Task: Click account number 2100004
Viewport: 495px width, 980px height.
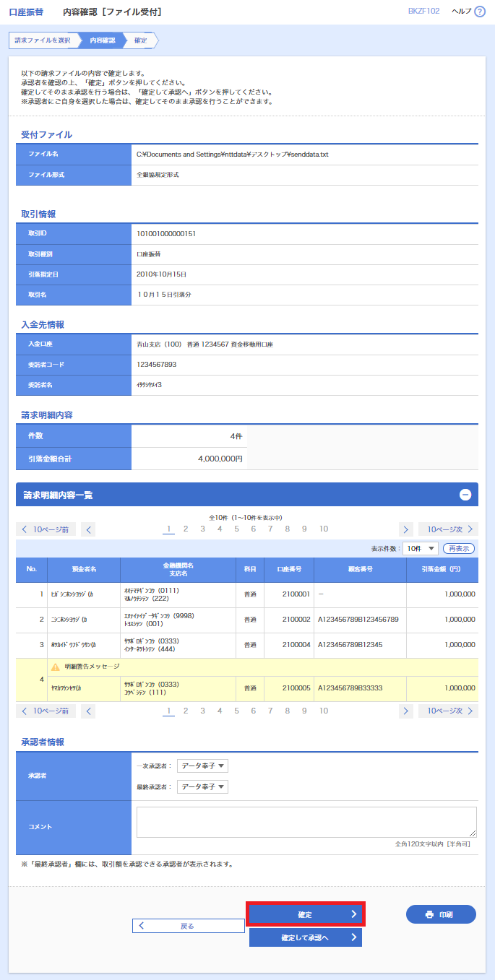Action: (296, 645)
